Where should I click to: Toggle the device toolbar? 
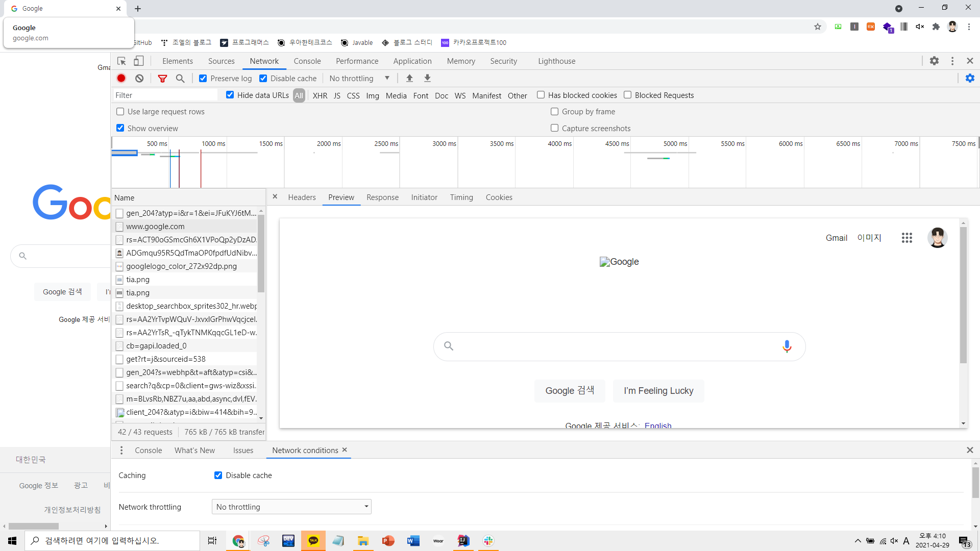[138, 61]
